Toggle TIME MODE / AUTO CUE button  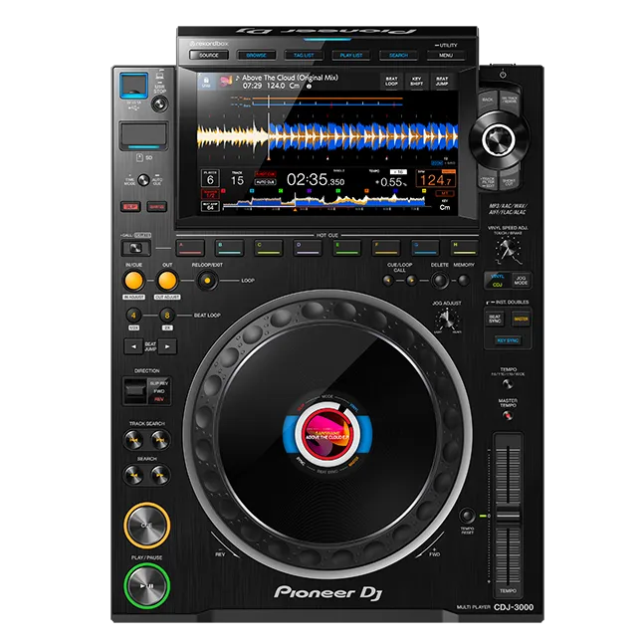click(143, 180)
